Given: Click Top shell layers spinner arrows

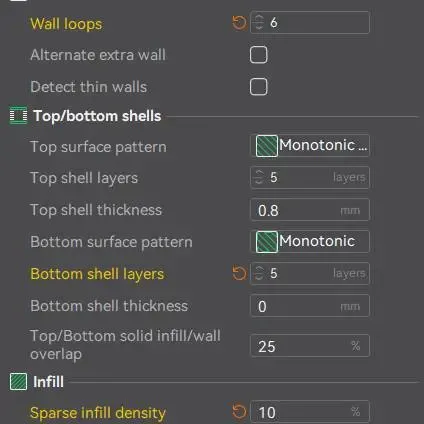Looking at the screenshot, I should tap(259, 177).
